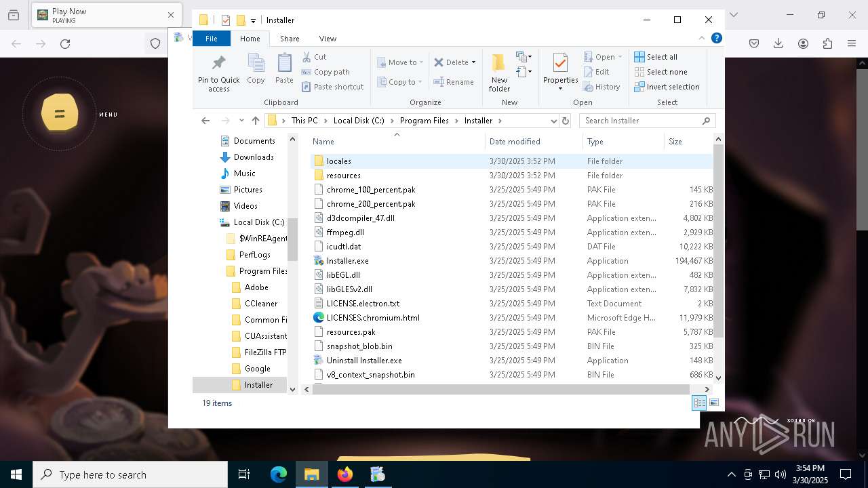Image resolution: width=868 pixels, height=488 pixels.
Task: Switch to the Share ribbon tab
Action: 290,39
